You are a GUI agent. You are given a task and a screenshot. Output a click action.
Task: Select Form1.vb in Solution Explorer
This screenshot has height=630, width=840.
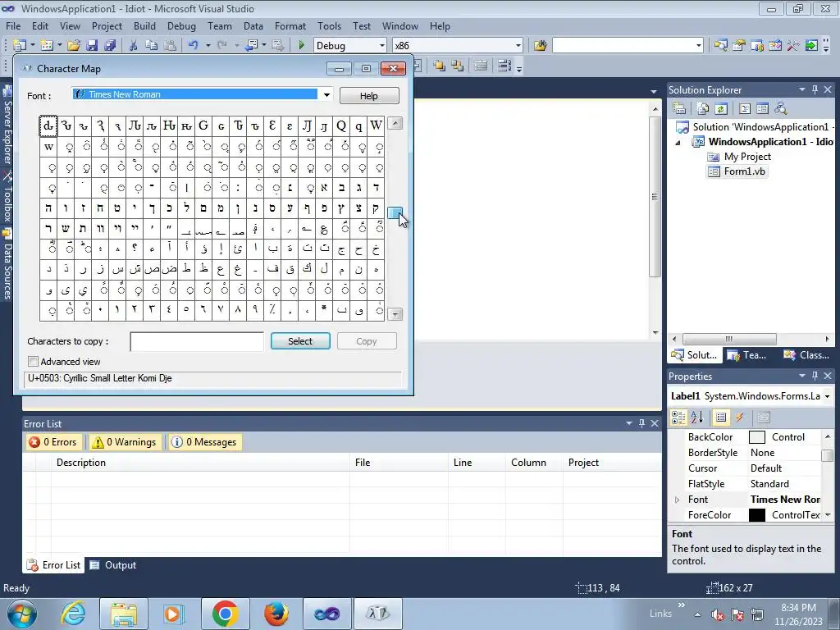[x=737, y=171]
